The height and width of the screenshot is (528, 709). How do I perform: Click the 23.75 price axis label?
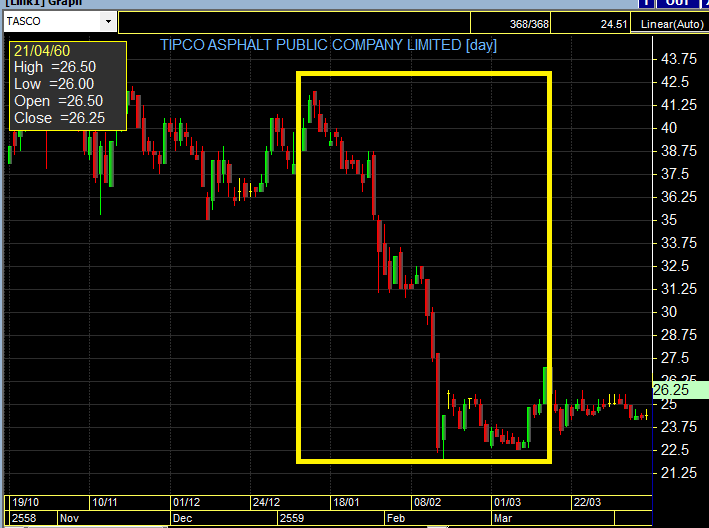tap(679, 427)
